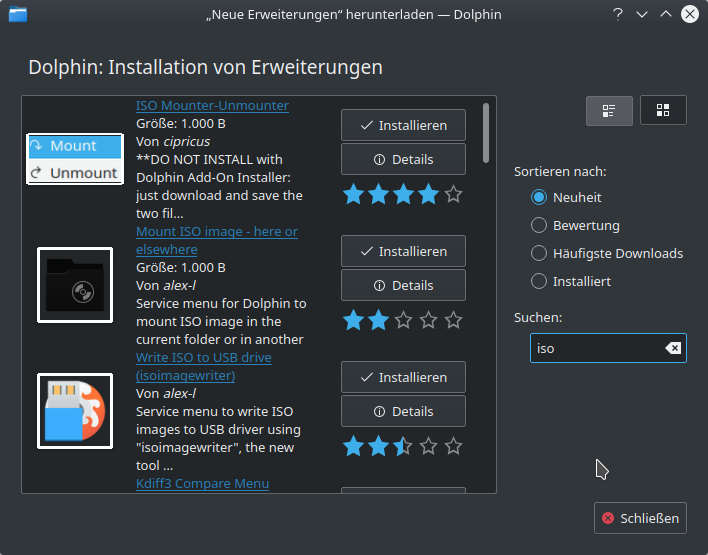Rate ISO Mounter-Unmounter with the fifth star
708x555 pixels.
pos(453,194)
